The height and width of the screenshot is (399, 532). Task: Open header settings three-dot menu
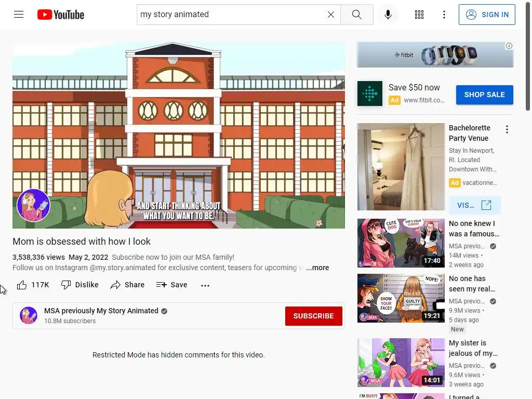[x=444, y=15]
